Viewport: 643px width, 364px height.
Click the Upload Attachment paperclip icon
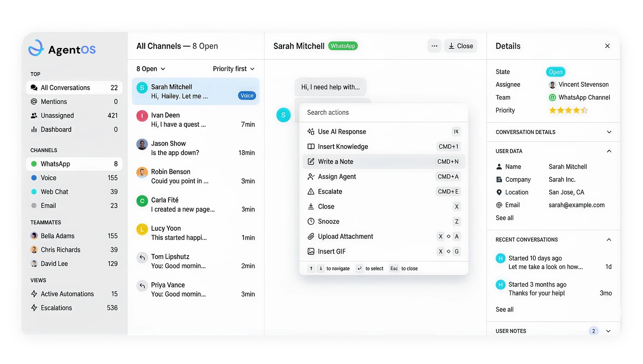tap(311, 236)
